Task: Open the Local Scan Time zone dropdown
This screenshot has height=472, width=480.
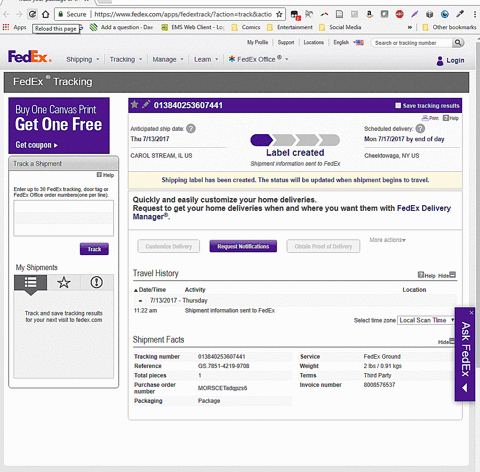Action: pos(426,320)
